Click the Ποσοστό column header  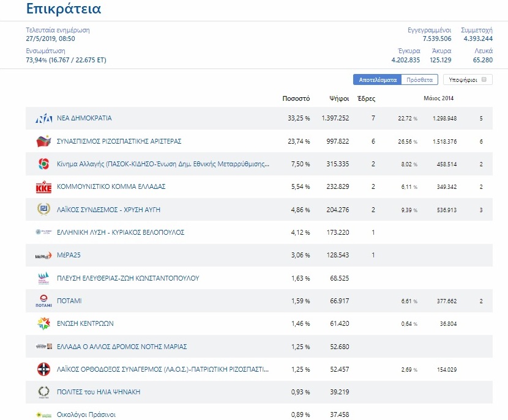[296, 98]
